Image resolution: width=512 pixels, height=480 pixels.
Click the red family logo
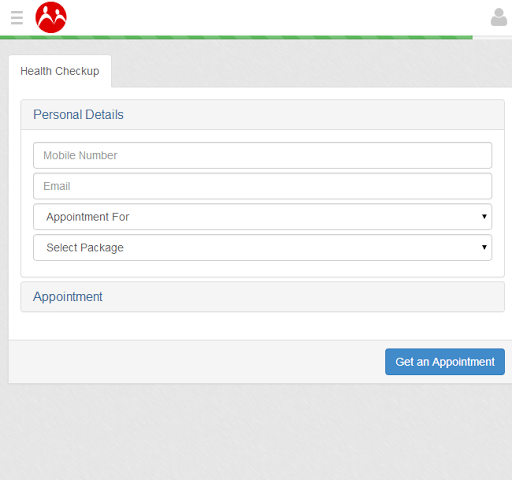(51, 17)
